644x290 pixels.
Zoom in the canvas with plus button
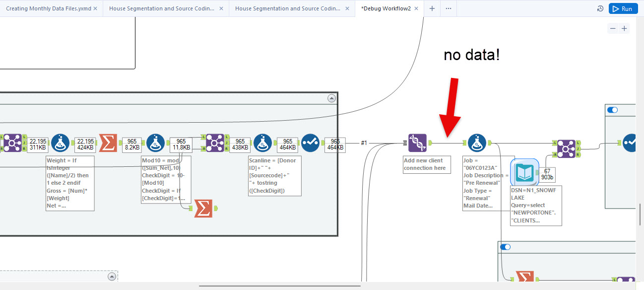tap(625, 28)
